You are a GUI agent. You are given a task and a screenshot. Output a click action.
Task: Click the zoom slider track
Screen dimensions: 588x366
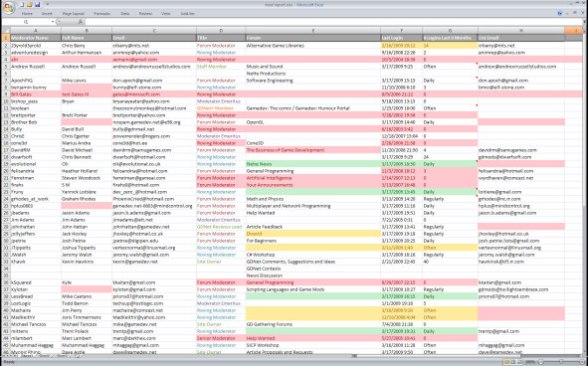[561, 362]
